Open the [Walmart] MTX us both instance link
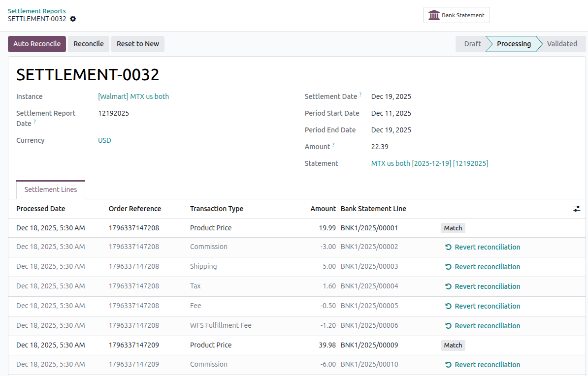The height and width of the screenshot is (376, 588). [133, 96]
